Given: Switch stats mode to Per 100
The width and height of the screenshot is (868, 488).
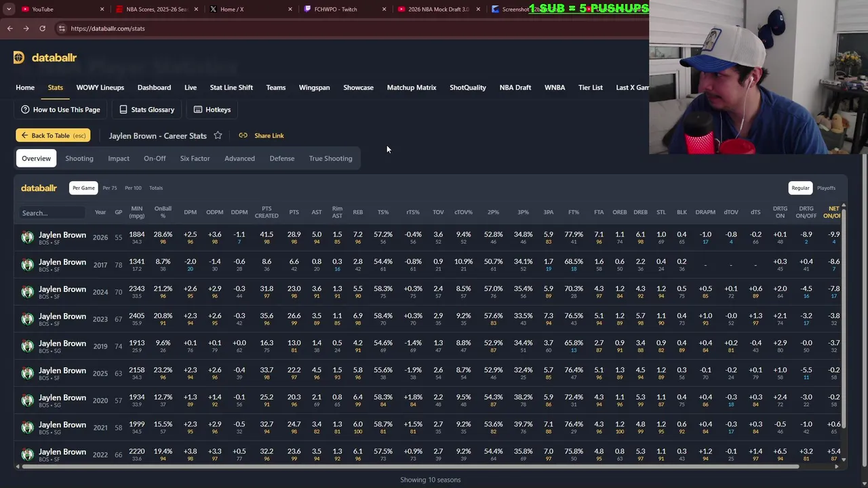Looking at the screenshot, I should point(133,188).
